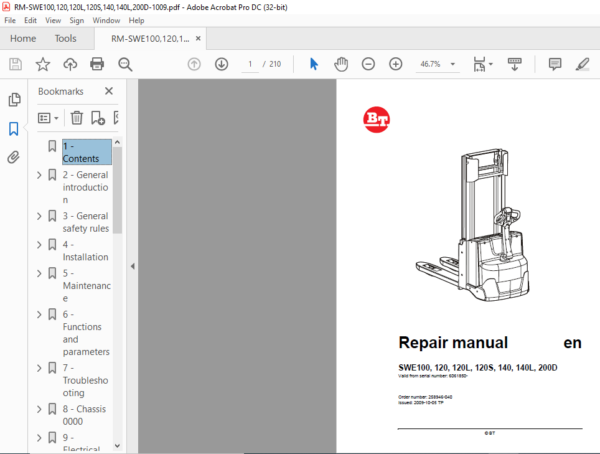
Task: Upload file to cloud icon
Action: tap(70, 64)
